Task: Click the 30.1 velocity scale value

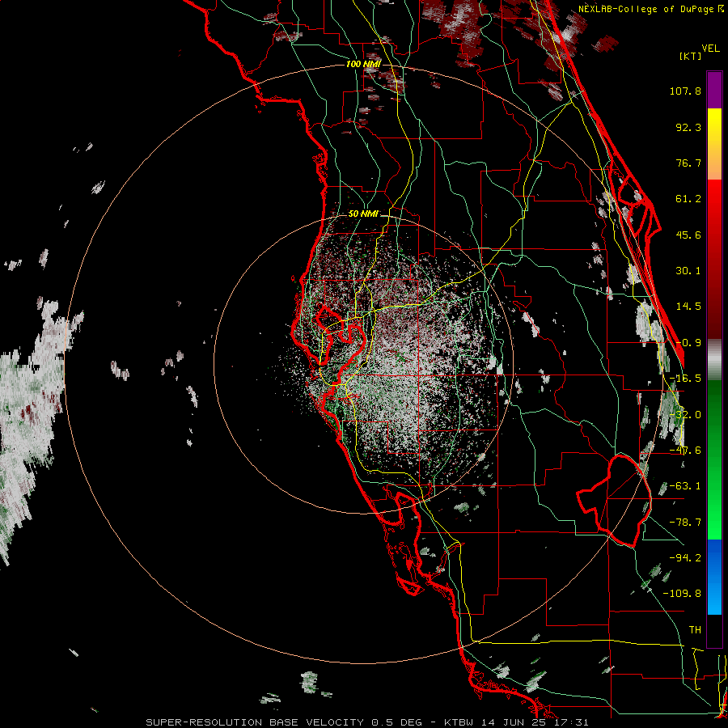Action: tap(688, 271)
